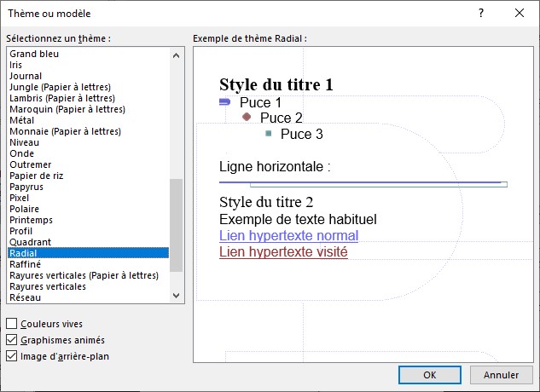Screen dimensions: 540x392
Task: Select the Métal theme entry
Action: tap(22, 120)
